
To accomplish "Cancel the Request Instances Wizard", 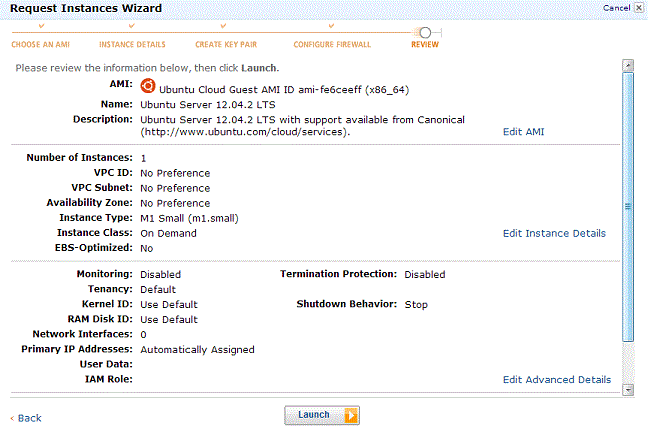I will coord(616,8).
